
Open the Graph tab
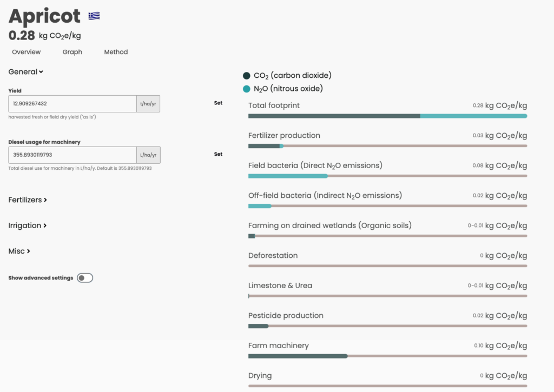tap(72, 52)
